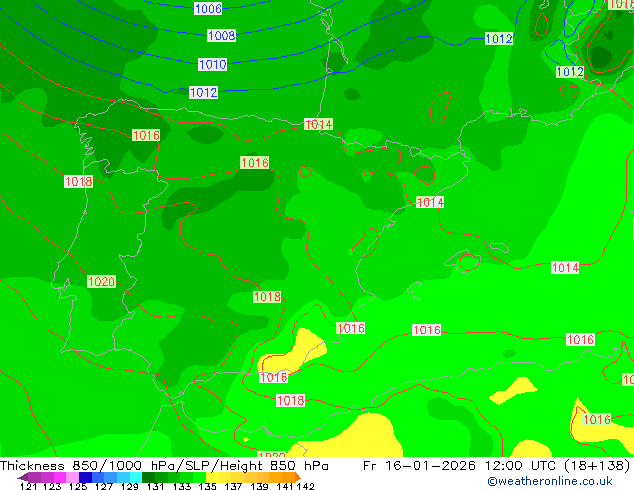Click the purple left arrow of color scale
The width and height of the screenshot is (634, 490).
coord(22,477)
